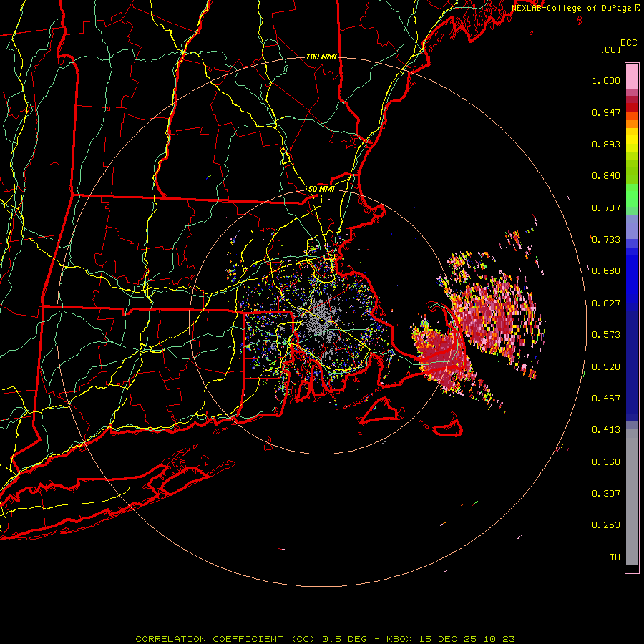Select the DCC label above color scale

pos(628,43)
